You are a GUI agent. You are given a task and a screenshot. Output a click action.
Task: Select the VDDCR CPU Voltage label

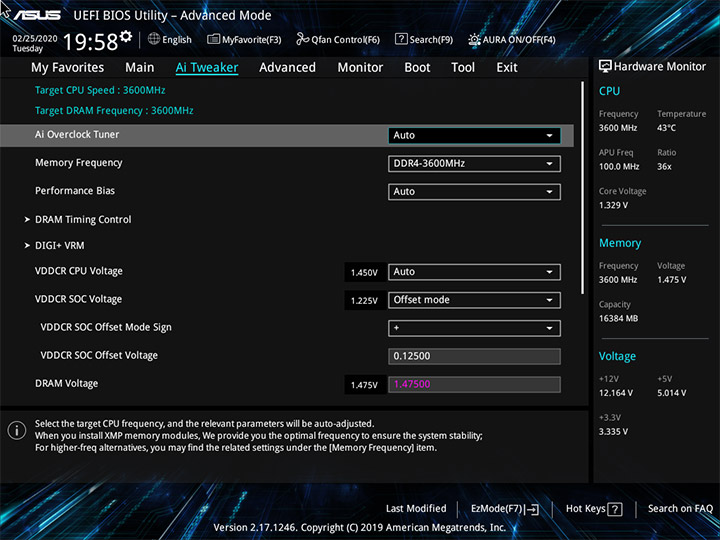point(79,271)
